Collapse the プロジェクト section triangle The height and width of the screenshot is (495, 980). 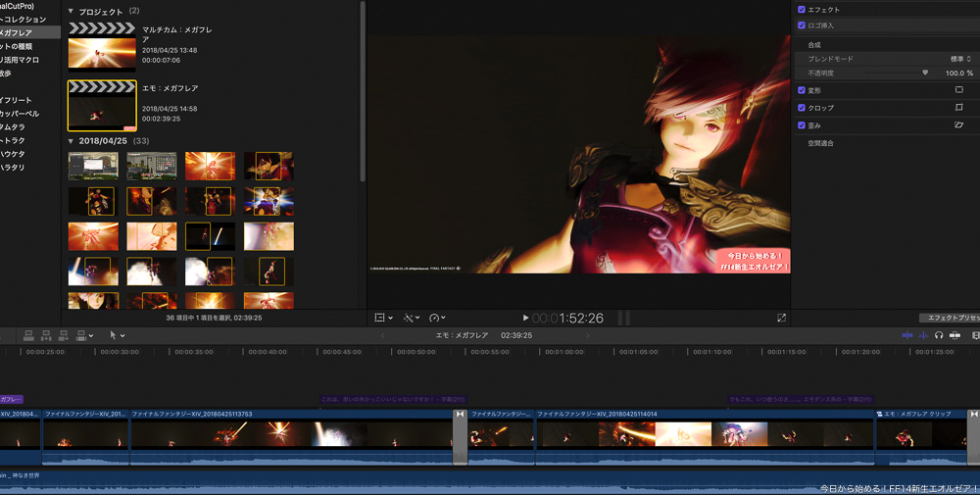71,11
